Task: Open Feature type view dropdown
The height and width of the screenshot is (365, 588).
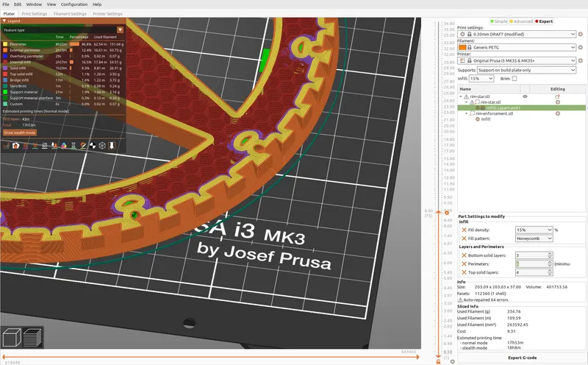Action: 120,29
